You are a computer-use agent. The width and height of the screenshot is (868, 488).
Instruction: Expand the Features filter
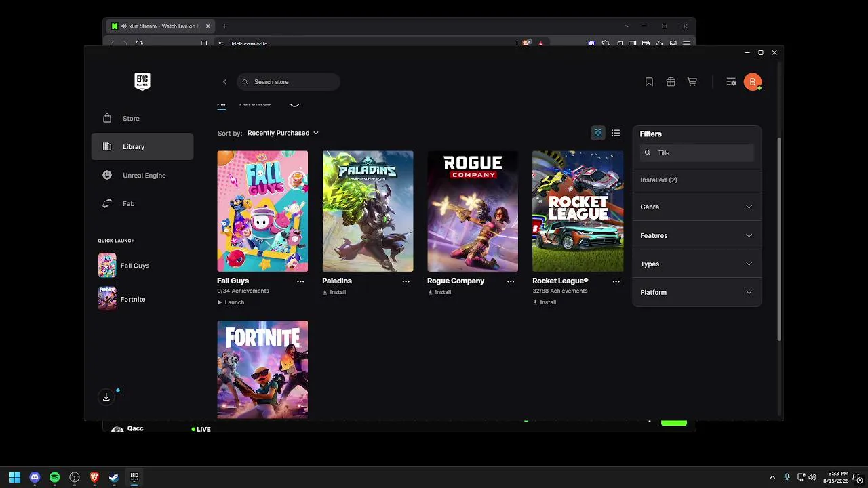click(696, 235)
